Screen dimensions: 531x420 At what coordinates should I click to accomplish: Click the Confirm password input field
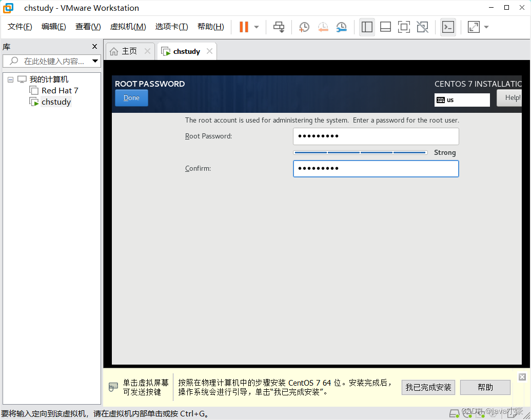[x=376, y=169]
